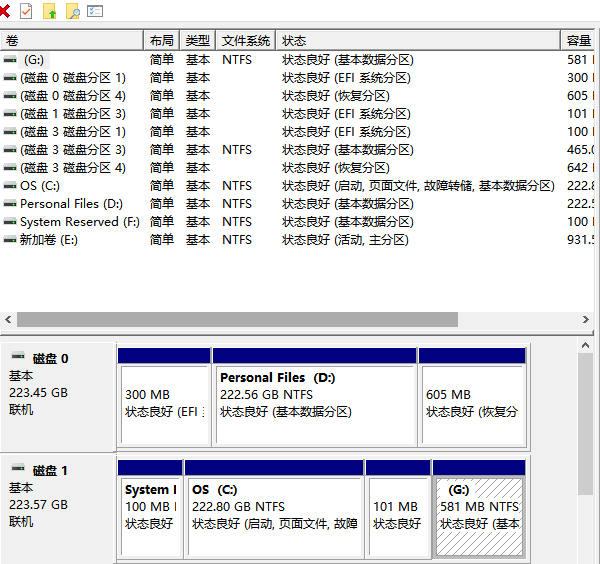Select the 磁盘 1 disk label icon

click(17, 470)
